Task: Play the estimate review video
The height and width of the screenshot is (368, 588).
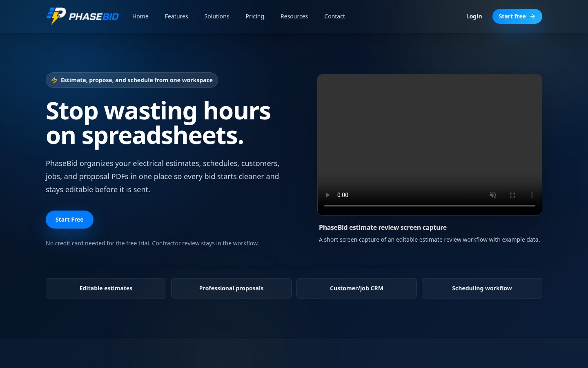Action: pos(327,195)
